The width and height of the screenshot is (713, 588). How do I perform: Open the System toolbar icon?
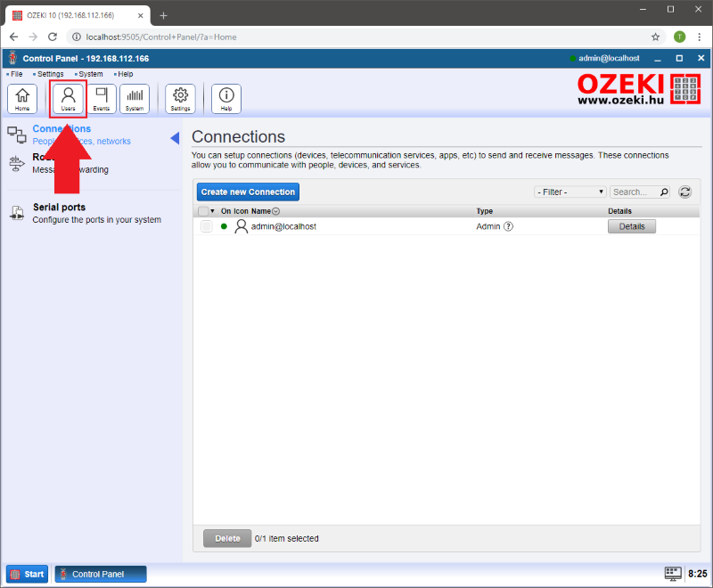tap(135, 98)
